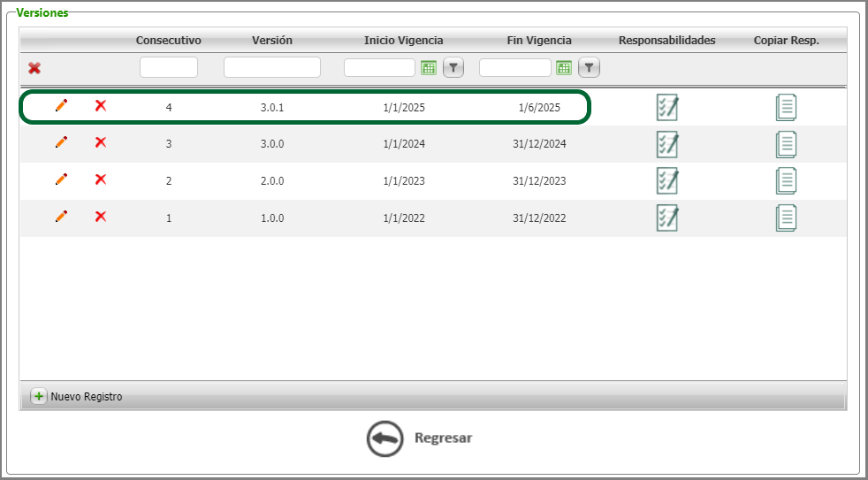Click version number 2.0.0
The image size is (868, 480).
point(272,181)
